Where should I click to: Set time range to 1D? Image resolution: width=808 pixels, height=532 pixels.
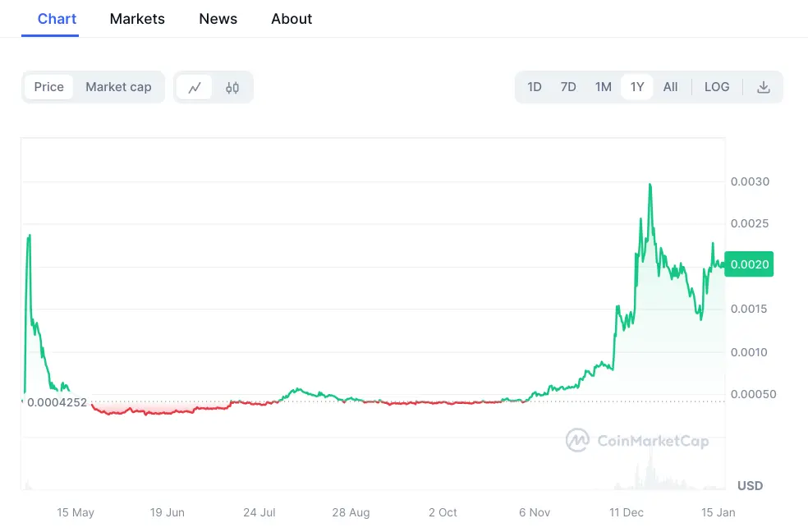coord(535,87)
